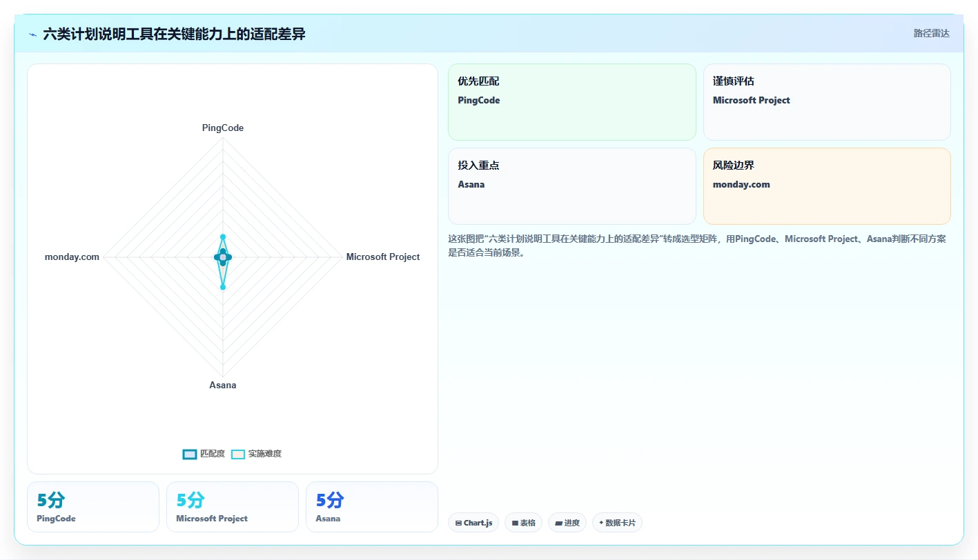Click the monday.com radar axis label
The image size is (978, 560).
(x=72, y=257)
